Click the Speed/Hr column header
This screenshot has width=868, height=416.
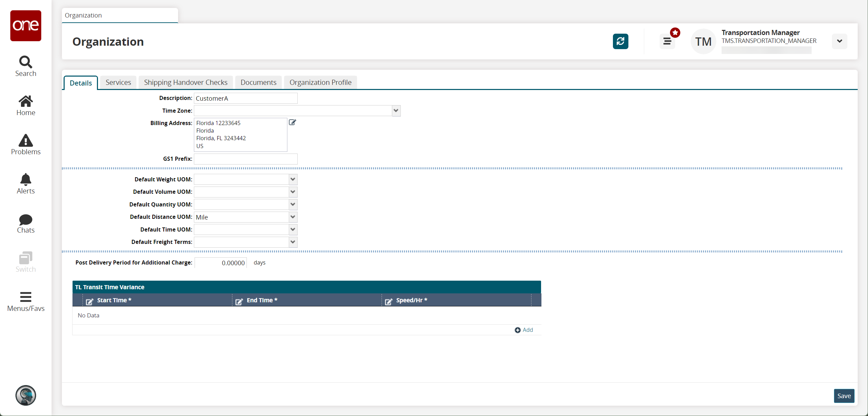457,300
